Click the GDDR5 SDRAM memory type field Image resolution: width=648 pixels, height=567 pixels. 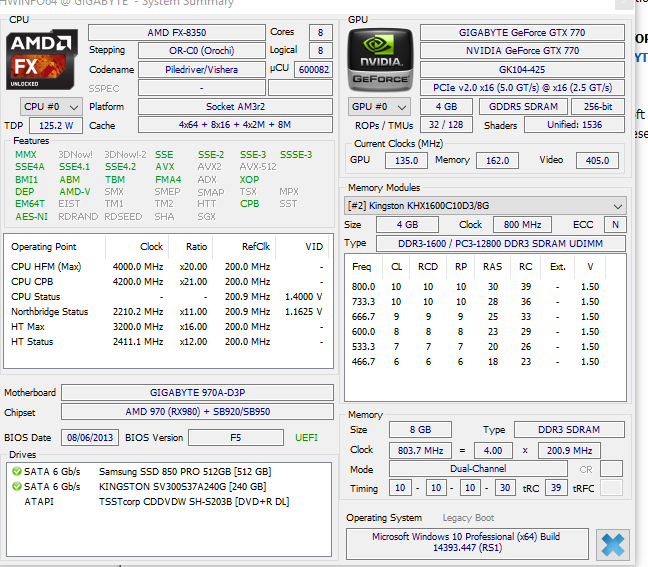(523, 107)
